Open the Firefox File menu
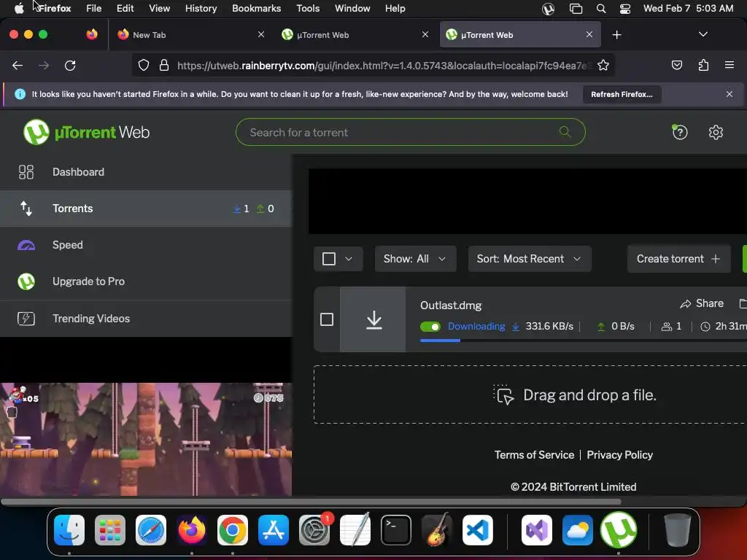Image resolution: width=747 pixels, height=560 pixels. [93, 9]
